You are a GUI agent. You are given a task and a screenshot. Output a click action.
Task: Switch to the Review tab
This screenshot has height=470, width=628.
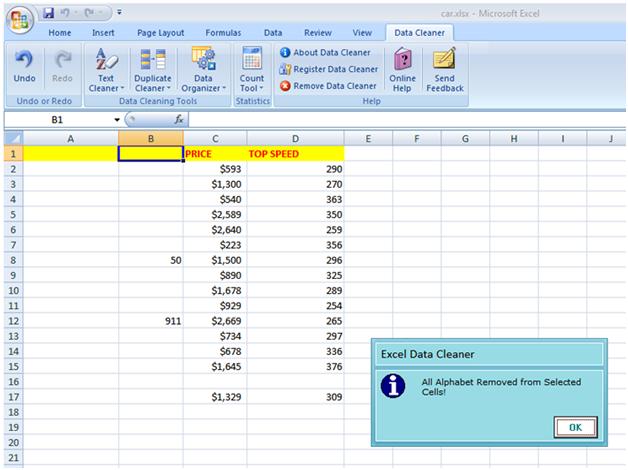coord(318,33)
